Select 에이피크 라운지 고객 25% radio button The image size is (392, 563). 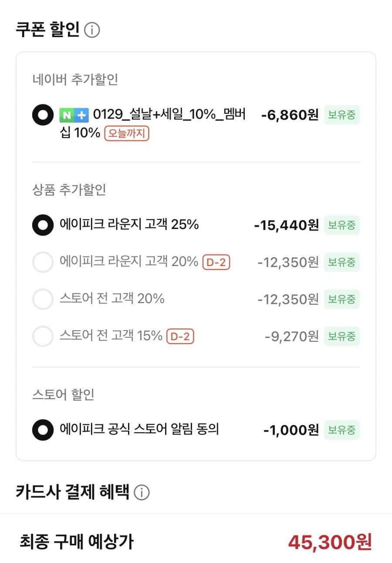coord(43,225)
